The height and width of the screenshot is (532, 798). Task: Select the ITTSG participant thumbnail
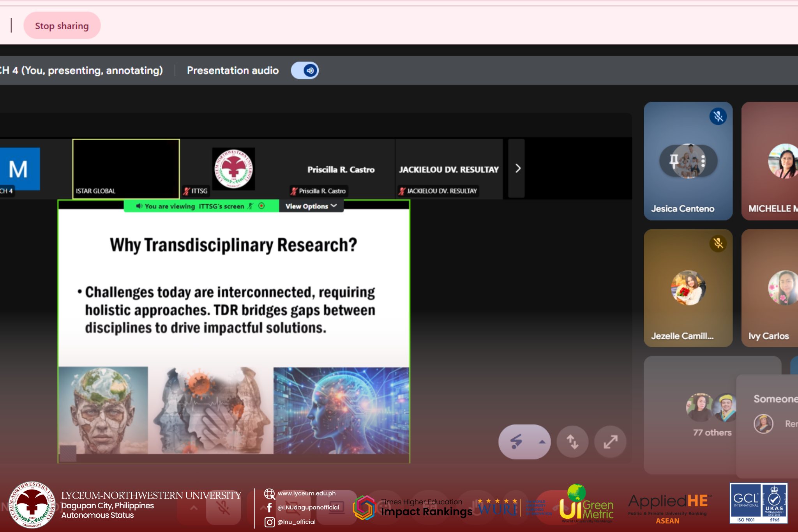(233, 168)
